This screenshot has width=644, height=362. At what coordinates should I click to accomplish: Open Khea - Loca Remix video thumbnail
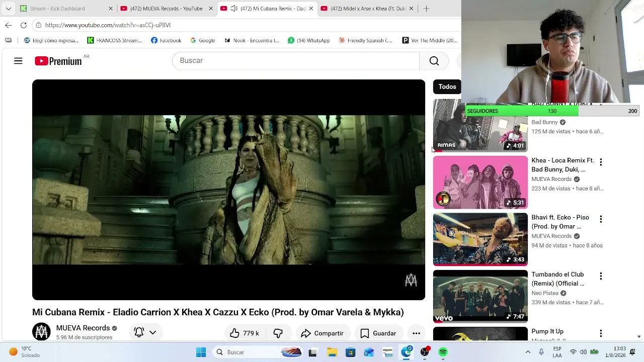tap(480, 183)
